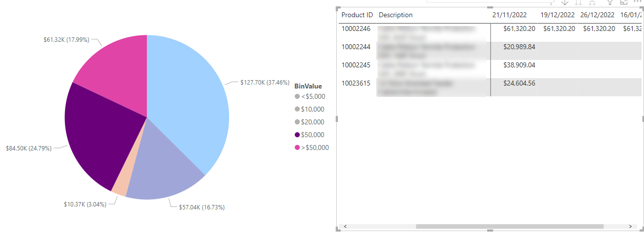Click the <$5,000 legend item

click(x=309, y=96)
